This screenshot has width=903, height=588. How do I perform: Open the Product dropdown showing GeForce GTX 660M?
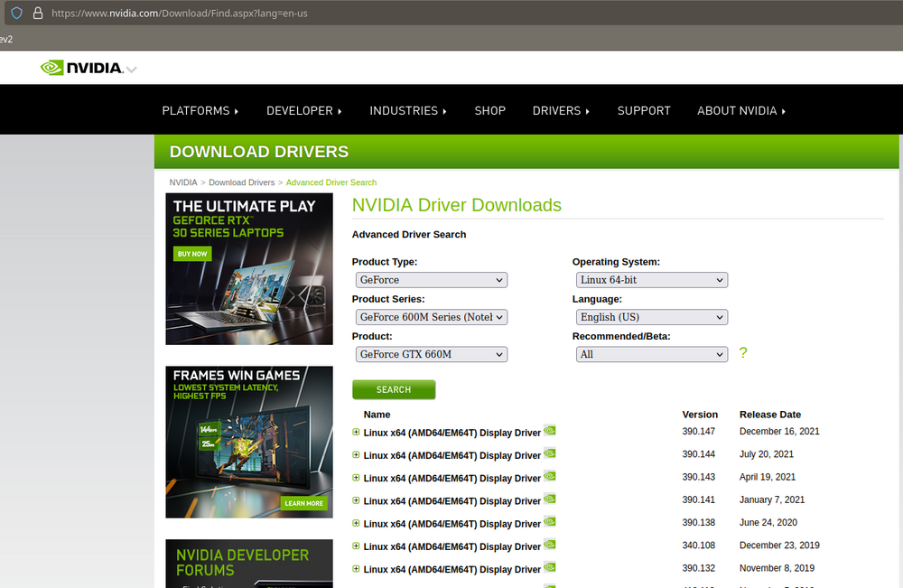point(432,354)
